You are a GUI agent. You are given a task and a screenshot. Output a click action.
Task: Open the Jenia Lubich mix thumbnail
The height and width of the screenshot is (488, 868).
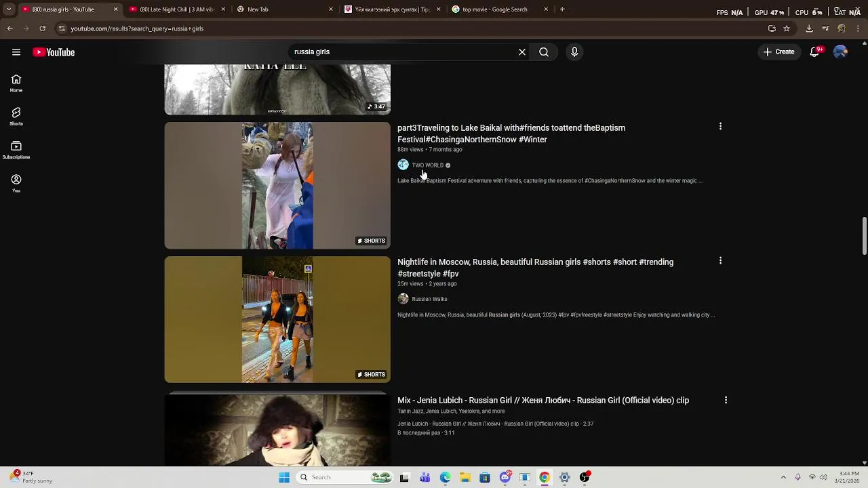coord(277,429)
